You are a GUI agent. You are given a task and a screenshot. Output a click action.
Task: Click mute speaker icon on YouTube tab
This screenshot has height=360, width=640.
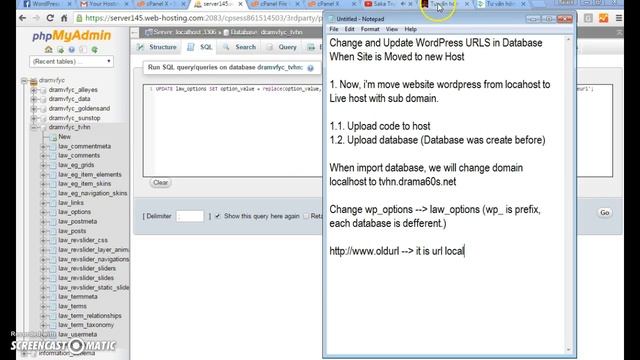point(403,4)
